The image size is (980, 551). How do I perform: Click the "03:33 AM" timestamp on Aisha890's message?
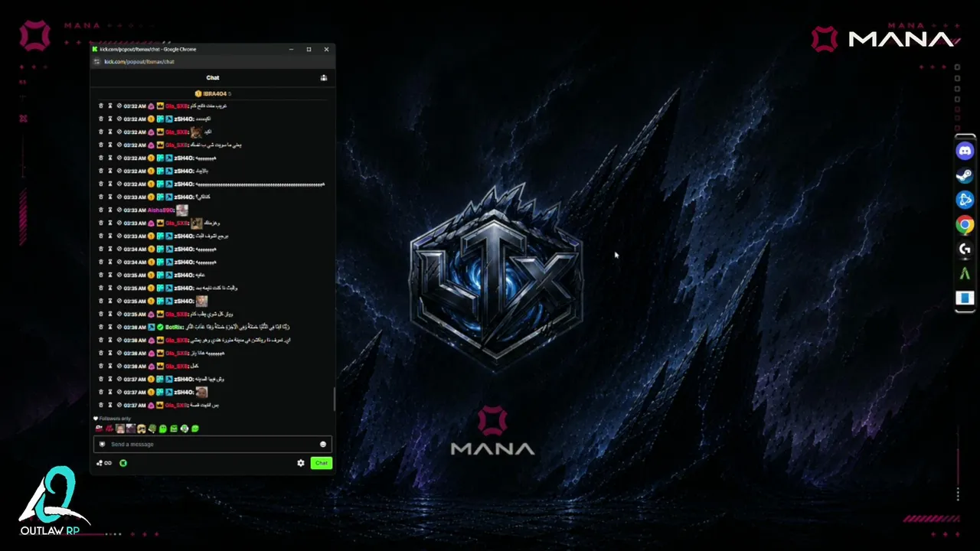coord(135,210)
